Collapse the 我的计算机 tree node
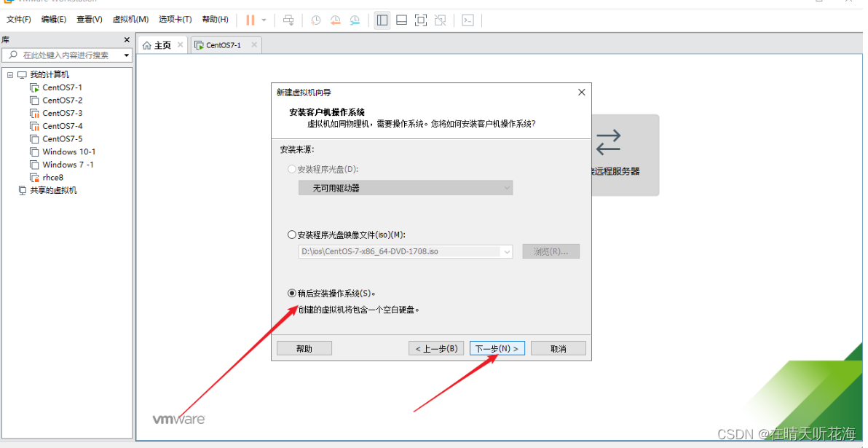The width and height of the screenshot is (868, 448). point(10,75)
